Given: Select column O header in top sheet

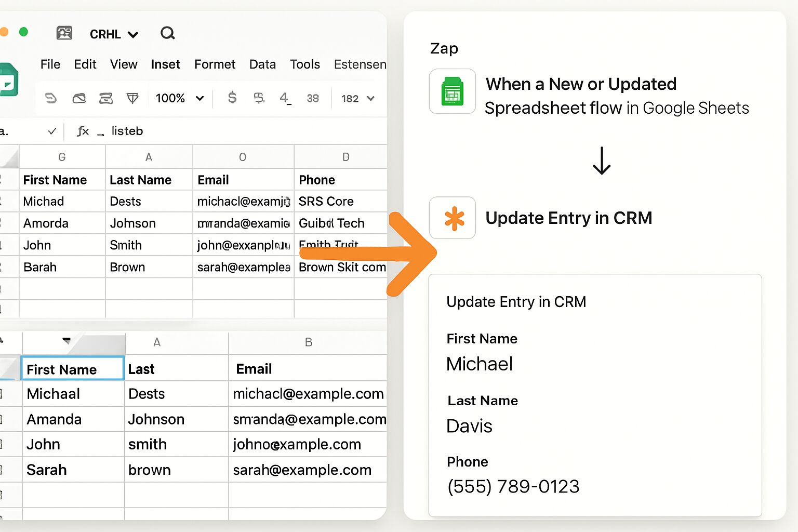Looking at the screenshot, I should coord(243,157).
